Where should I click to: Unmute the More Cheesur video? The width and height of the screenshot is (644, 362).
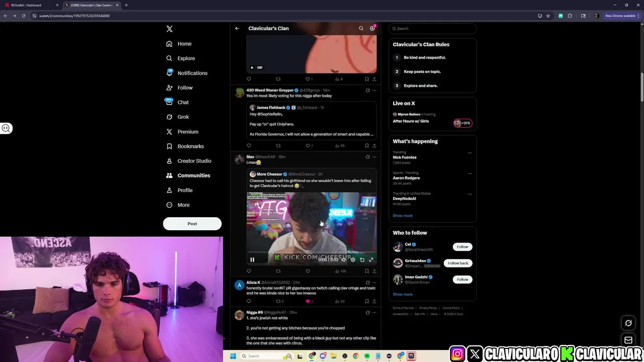click(344, 260)
